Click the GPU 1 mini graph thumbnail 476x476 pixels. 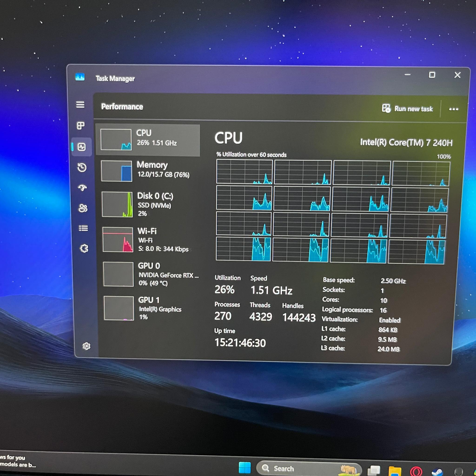coord(119,308)
